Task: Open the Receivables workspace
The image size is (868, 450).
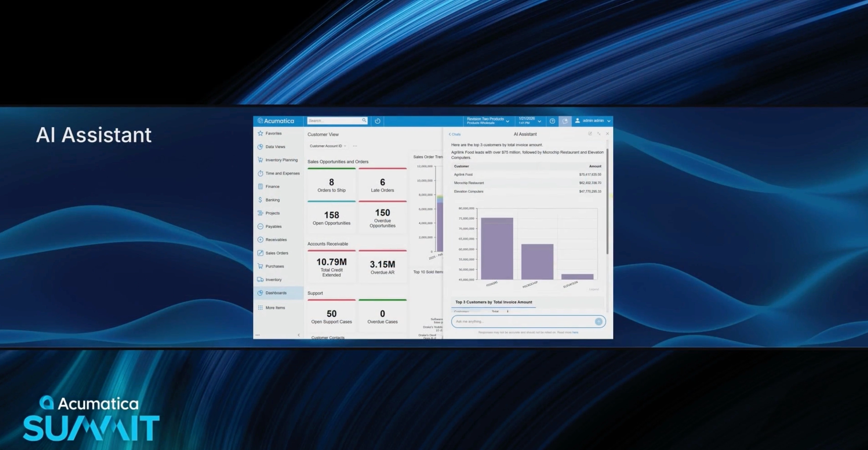Action: pos(276,240)
